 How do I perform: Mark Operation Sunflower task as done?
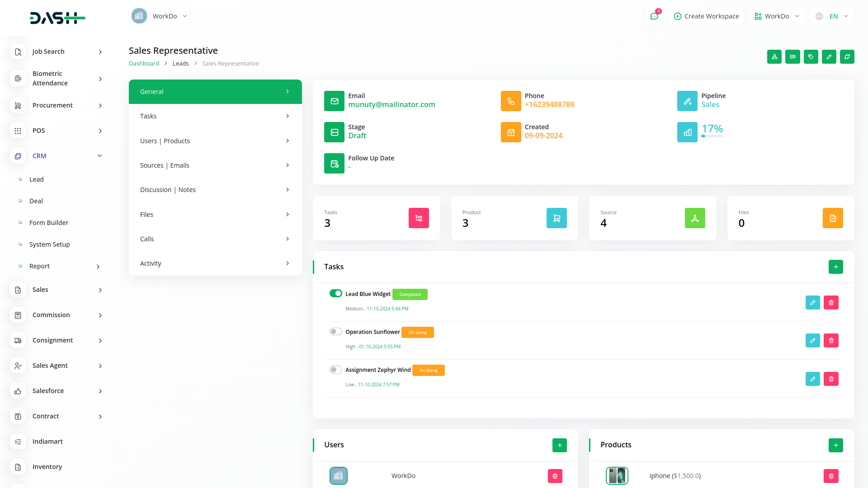click(335, 331)
